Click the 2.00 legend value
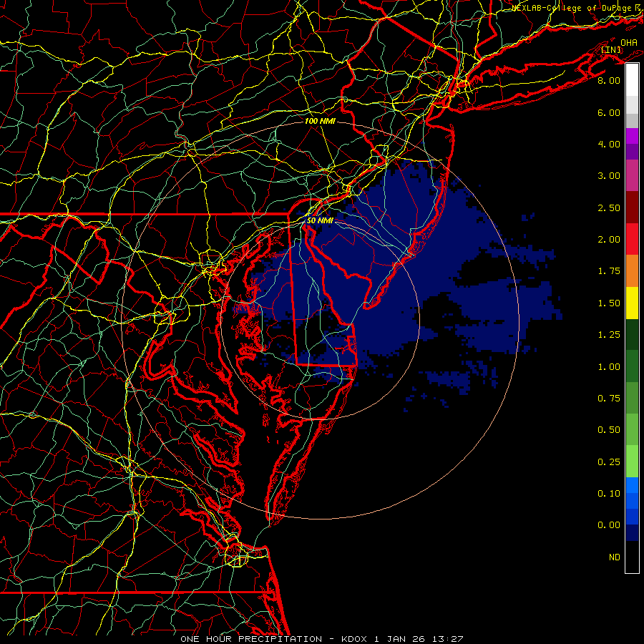Screen dimensions: 644x644 point(609,240)
